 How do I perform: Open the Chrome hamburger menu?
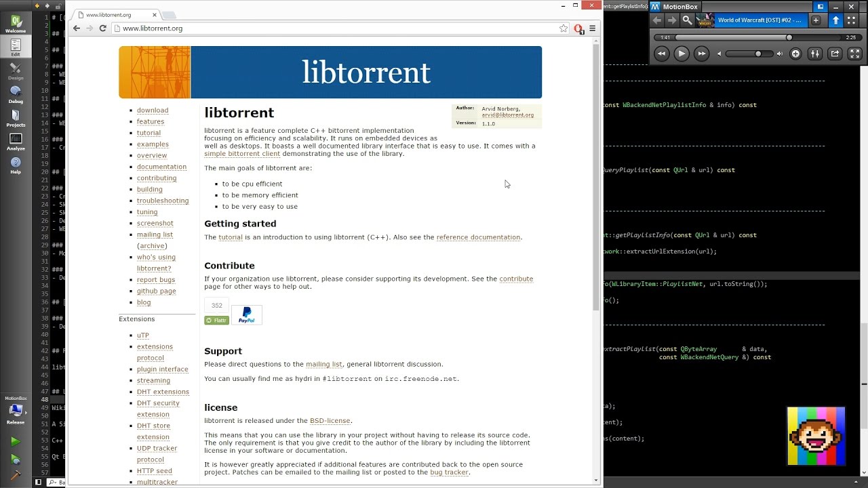click(x=593, y=28)
